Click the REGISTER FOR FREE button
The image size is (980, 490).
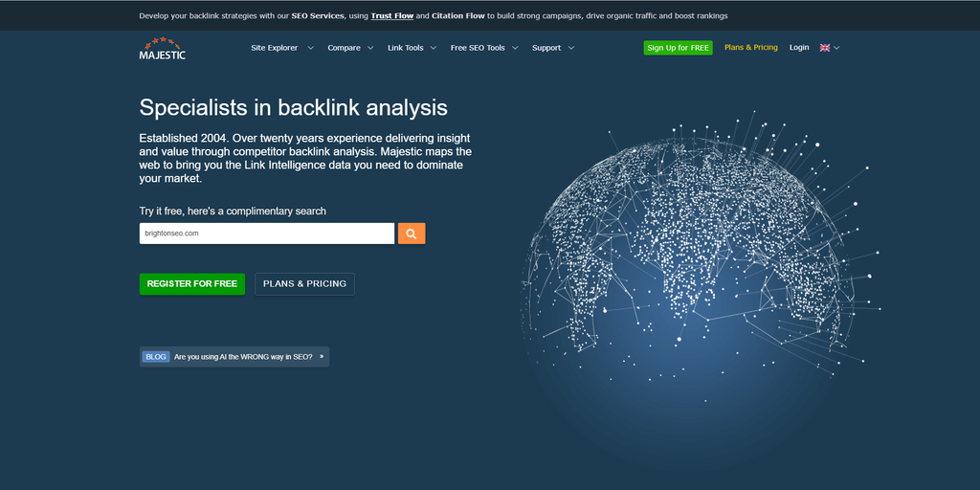click(x=191, y=283)
